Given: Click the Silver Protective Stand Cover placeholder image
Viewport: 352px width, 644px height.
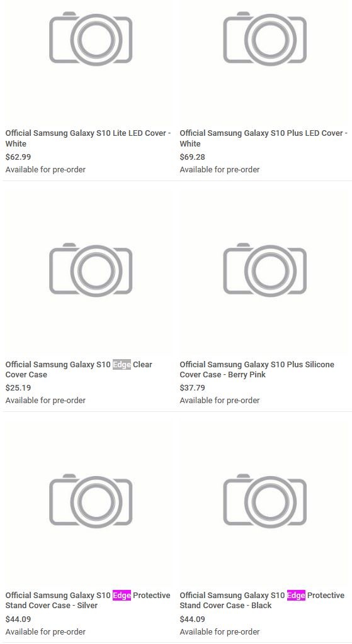Looking at the screenshot, I should pos(91,501).
